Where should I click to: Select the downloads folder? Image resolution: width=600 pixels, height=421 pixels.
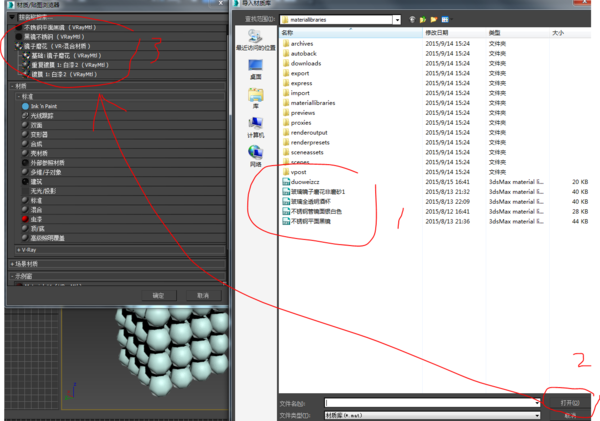coord(302,64)
